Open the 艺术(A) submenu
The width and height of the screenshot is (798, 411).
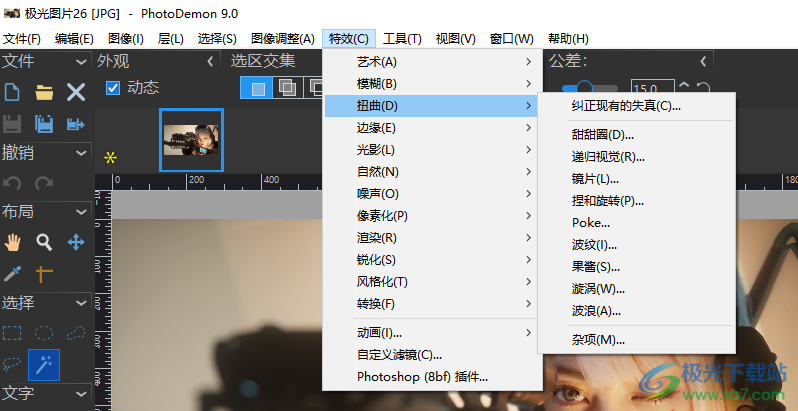[431, 62]
